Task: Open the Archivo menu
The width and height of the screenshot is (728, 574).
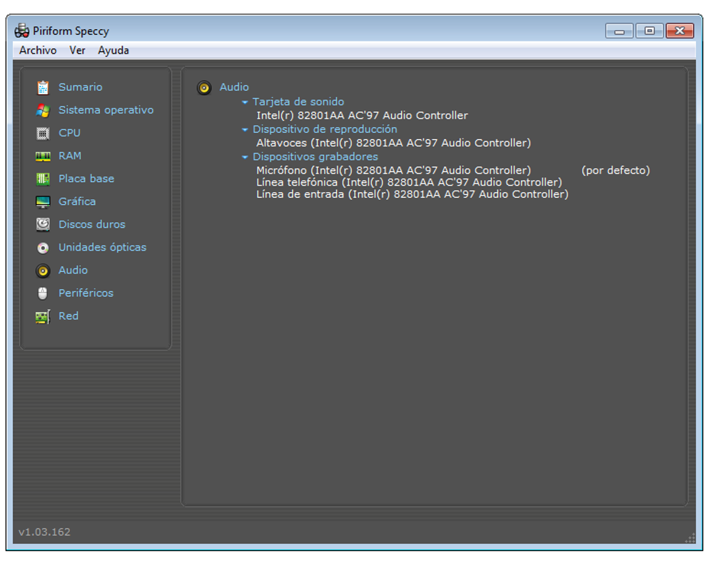Action: click(x=38, y=50)
